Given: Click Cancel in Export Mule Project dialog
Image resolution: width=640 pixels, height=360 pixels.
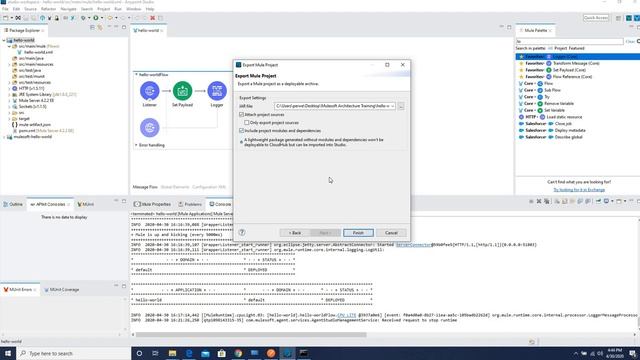Looking at the screenshot, I should (x=391, y=233).
